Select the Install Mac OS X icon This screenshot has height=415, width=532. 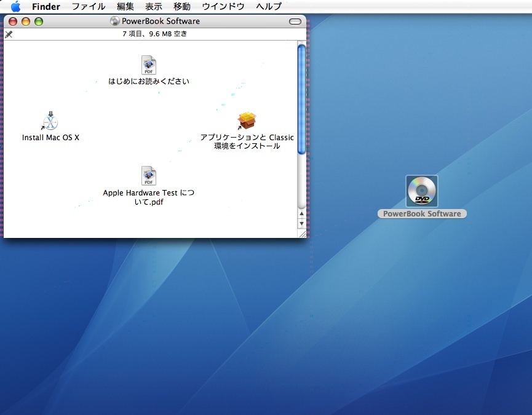tap(50, 121)
